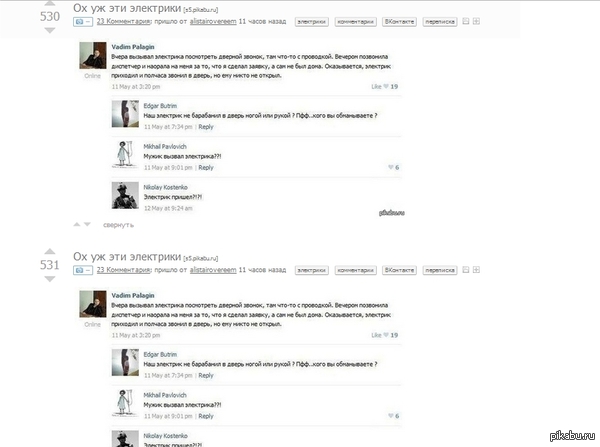The image size is (600, 447).
Task: Downvote post 530 with the down arrow
Action: 50,31
